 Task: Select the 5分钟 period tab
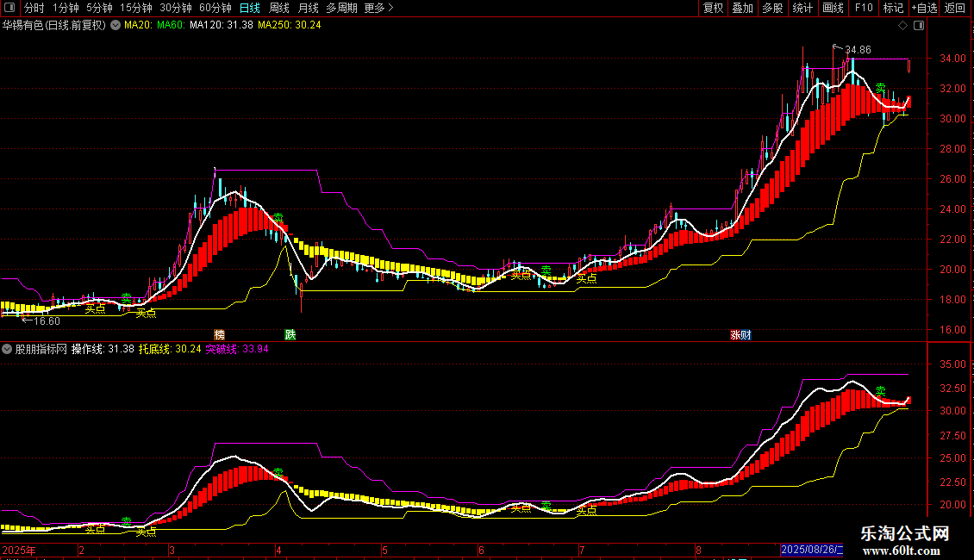99,8
